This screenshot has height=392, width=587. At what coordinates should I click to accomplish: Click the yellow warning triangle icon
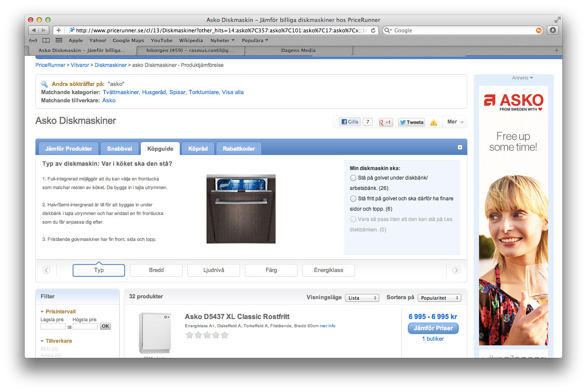click(434, 123)
